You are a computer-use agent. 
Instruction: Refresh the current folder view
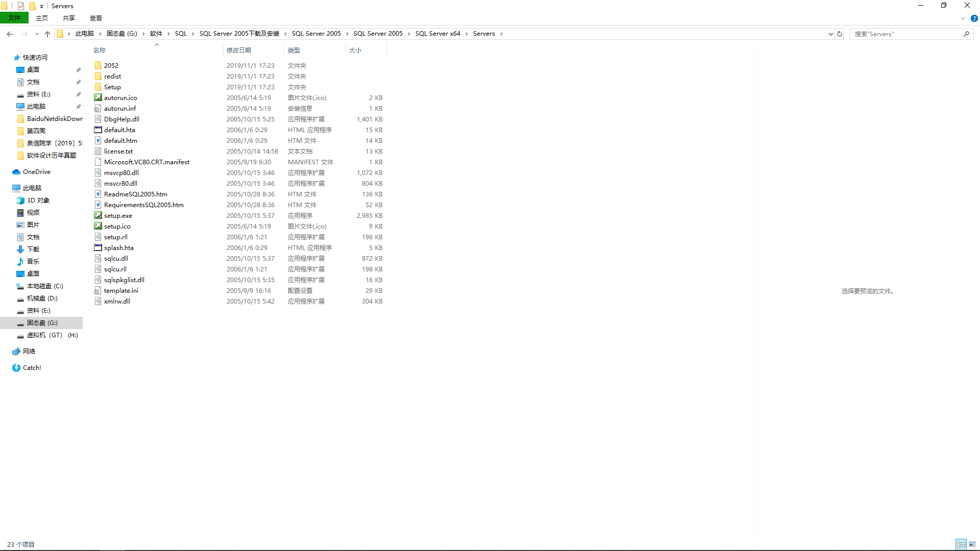(x=840, y=34)
